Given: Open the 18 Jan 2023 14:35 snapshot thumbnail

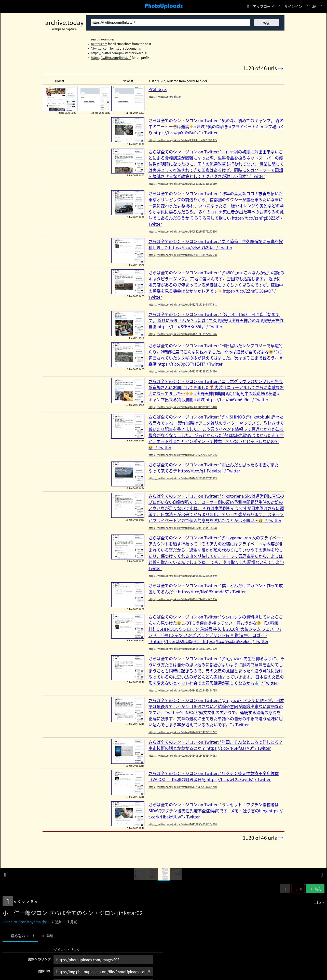Looking at the screenshot, I should [128, 391].
